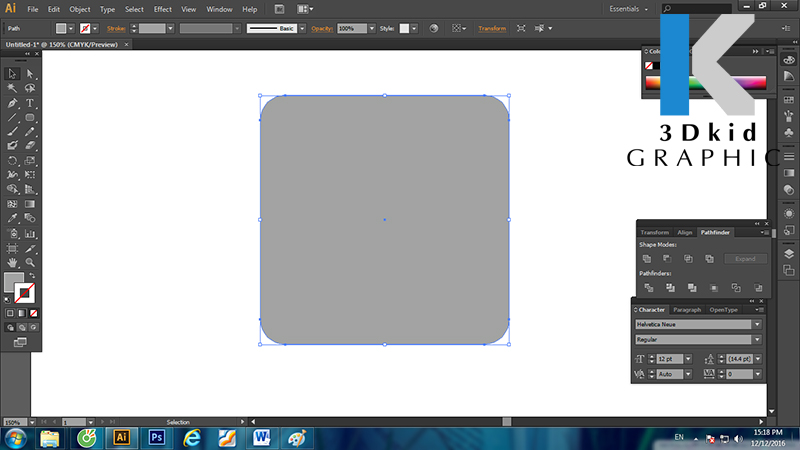Open the Regular font style dropdown
800x450 pixels.
tap(757, 339)
